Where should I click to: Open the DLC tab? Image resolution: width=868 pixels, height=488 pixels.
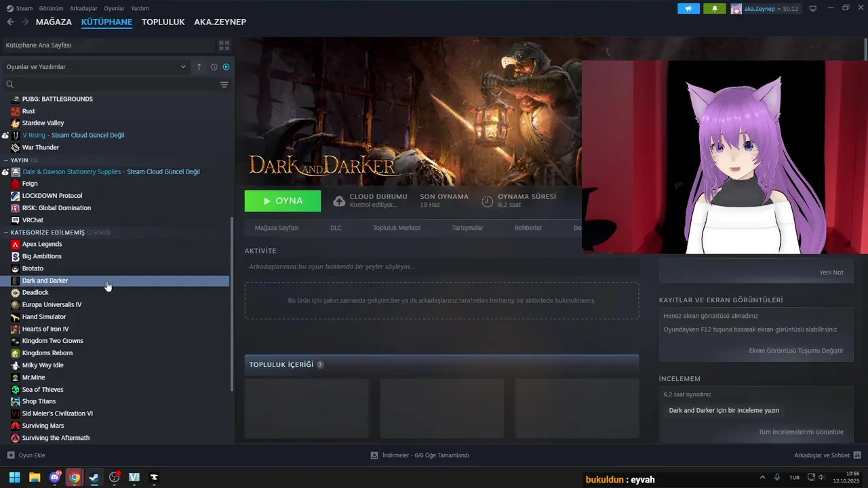[336, 228]
